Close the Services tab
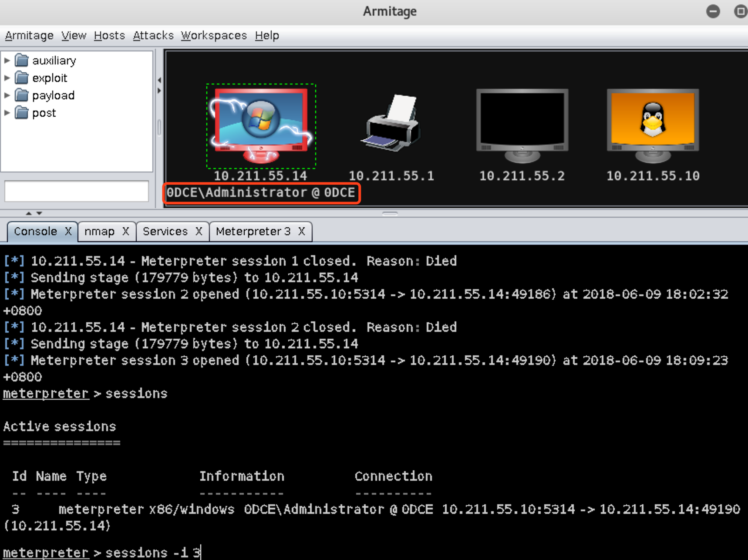Screen dimensions: 748x560 click(199, 231)
